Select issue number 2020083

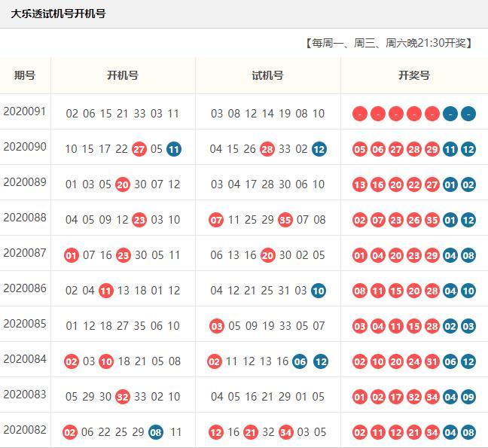[x=25, y=395]
